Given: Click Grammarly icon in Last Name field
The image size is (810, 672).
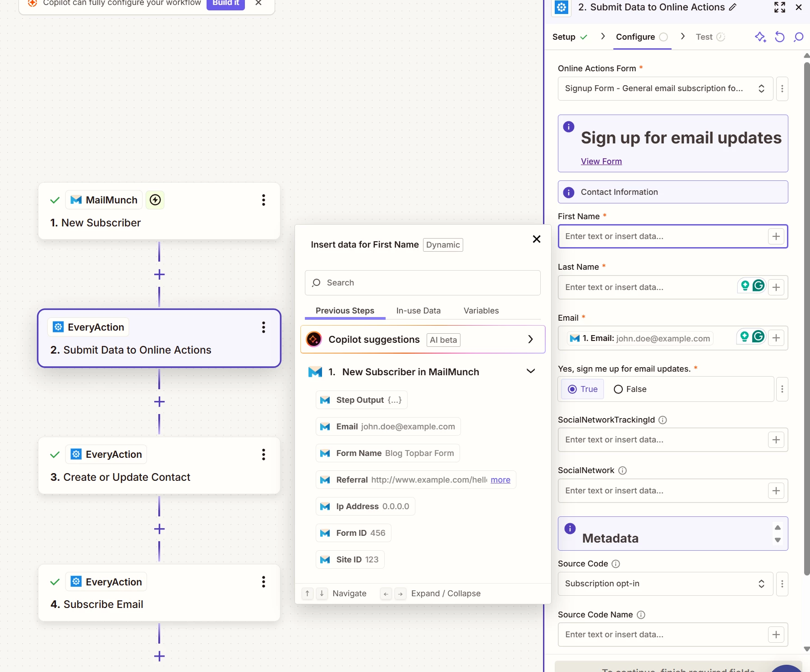Looking at the screenshot, I should click(x=759, y=285).
